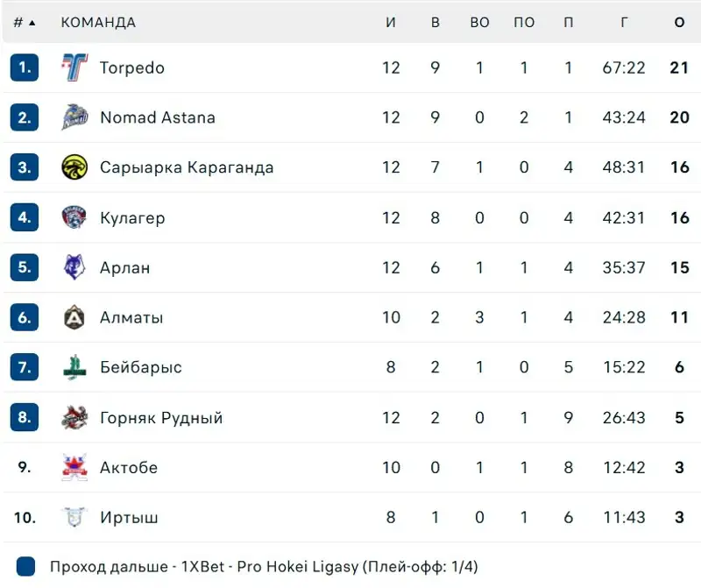
Task: Open the Горняк Рудный team link
Action: [x=161, y=418]
